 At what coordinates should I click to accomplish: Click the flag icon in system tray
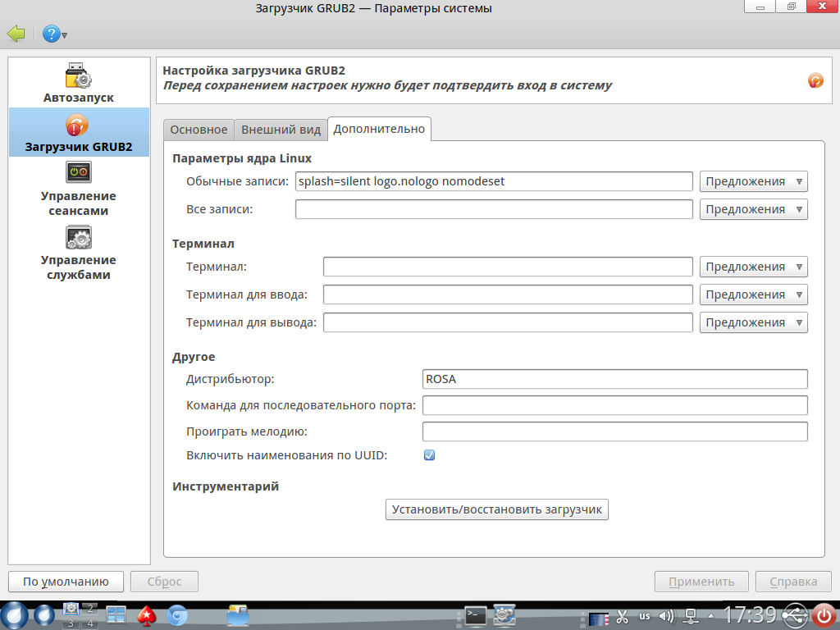(599, 619)
